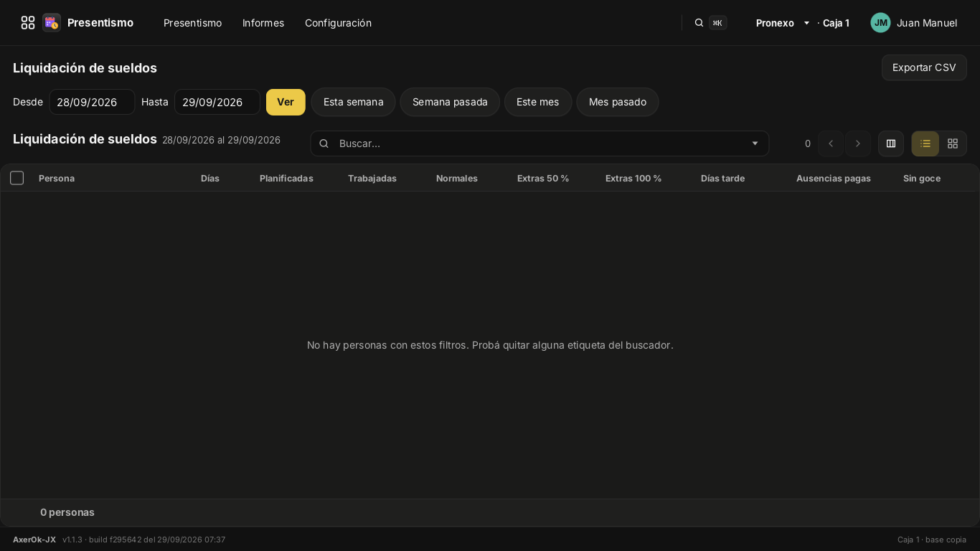Open global search magnifier icon
980x551 pixels.
click(699, 23)
